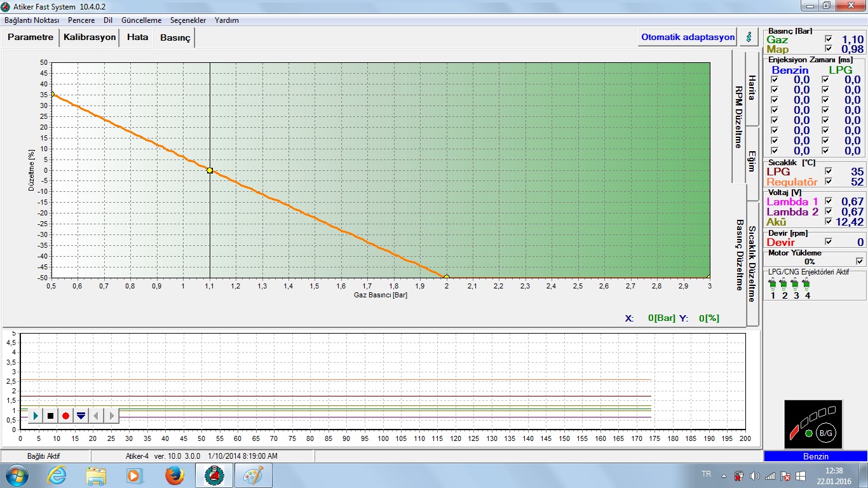Open the Sıcaklık Düzeltme vertical tab
868x488 pixels.
tap(752, 263)
